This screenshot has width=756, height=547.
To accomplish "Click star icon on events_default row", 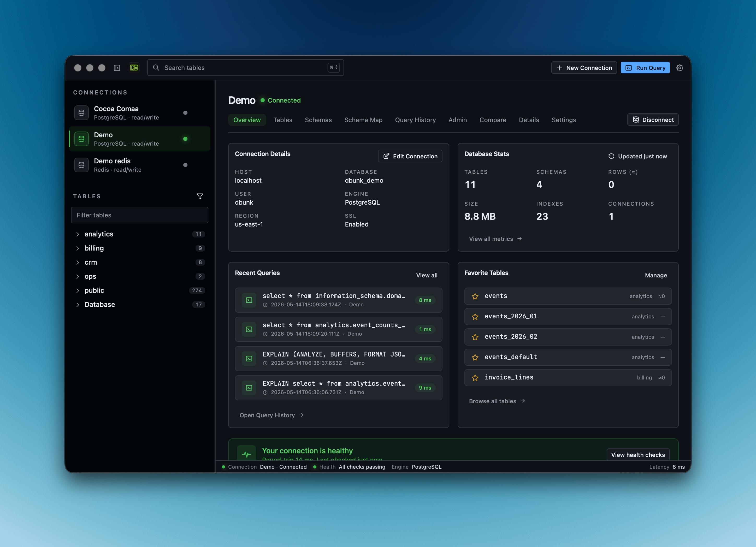I will [475, 357].
